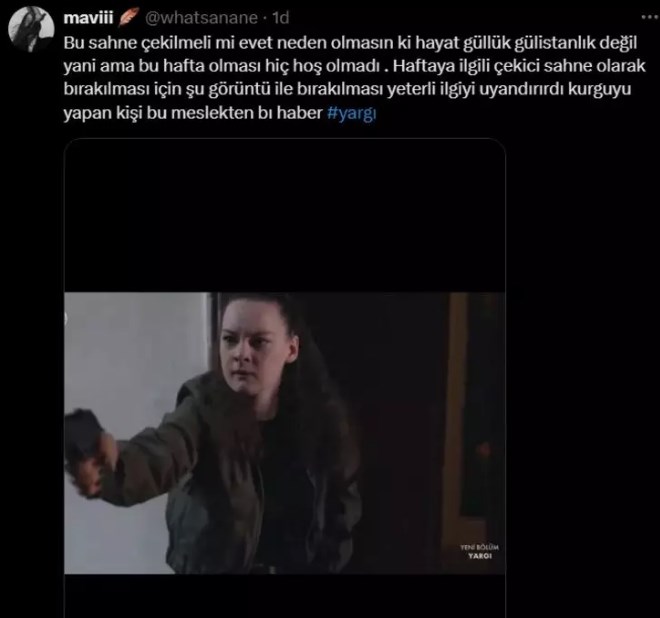Click the first line starting 'Bu sahne çekilmeli'

coord(350,43)
